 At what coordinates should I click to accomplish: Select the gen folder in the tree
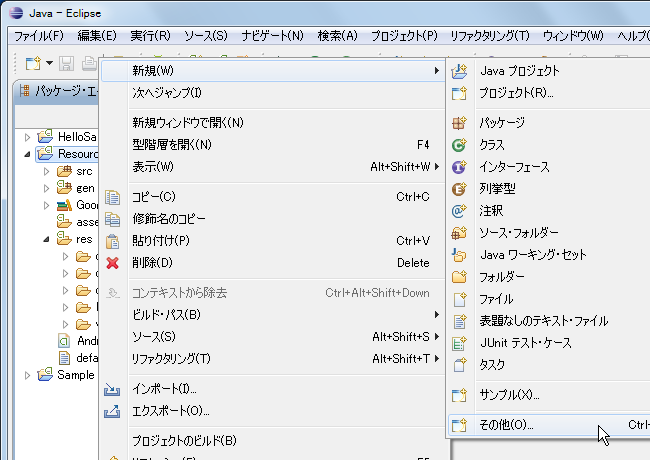[76, 188]
